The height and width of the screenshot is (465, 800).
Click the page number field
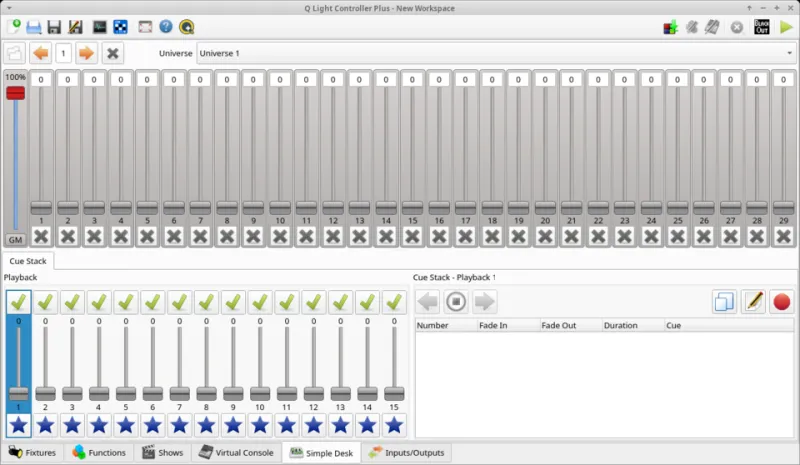pyautogui.click(x=63, y=53)
